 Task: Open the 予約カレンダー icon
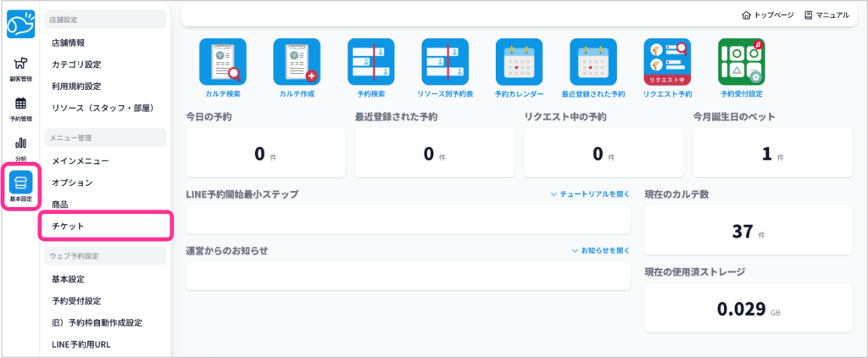[519, 62]
